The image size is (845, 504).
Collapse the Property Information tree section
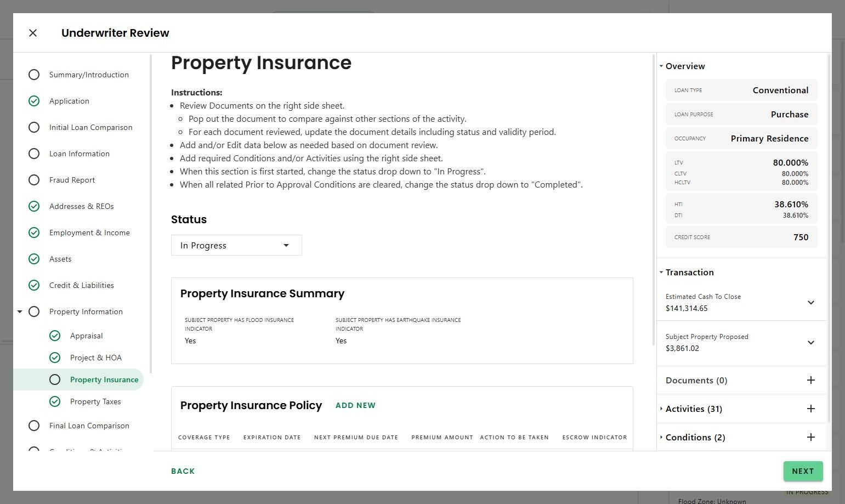(20, 312)
